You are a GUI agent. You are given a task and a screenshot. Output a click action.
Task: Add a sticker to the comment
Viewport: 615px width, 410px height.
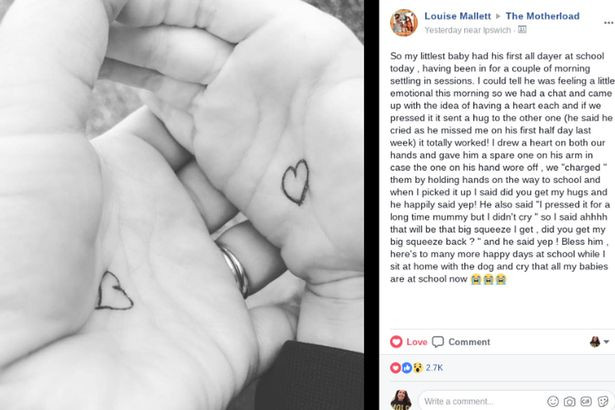[x=602, y=401]
